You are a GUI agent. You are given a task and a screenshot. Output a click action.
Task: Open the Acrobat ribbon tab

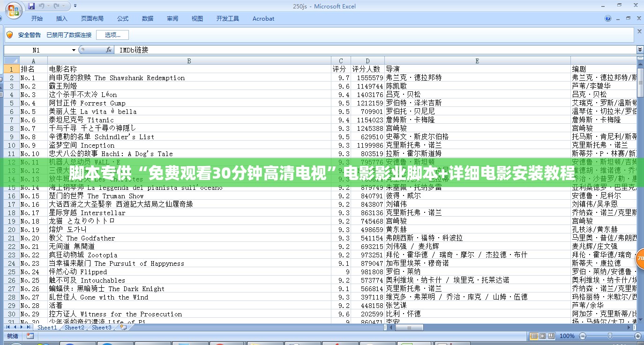[263, 19]
